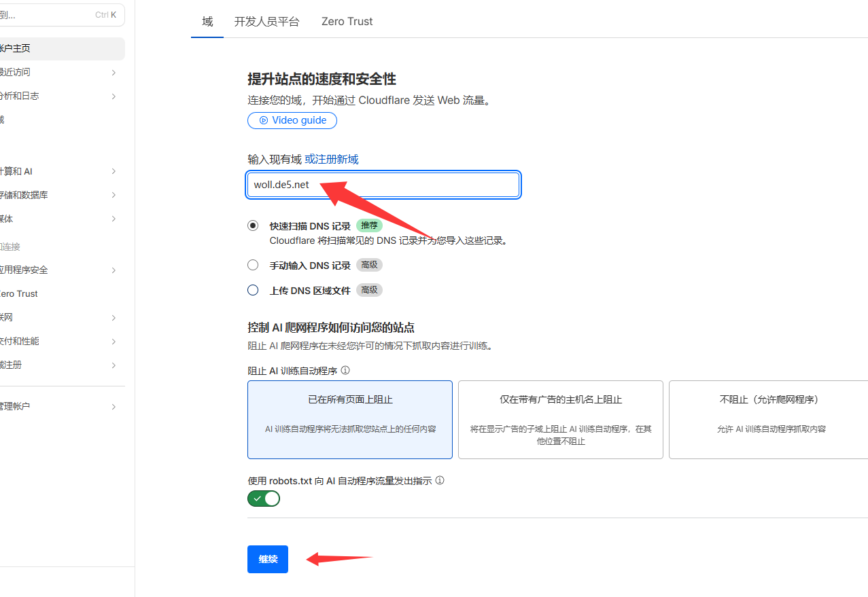Select the 不阻止（允许爬网程序）option card
This screenshot has height=597, width=868.
(768, 419)
